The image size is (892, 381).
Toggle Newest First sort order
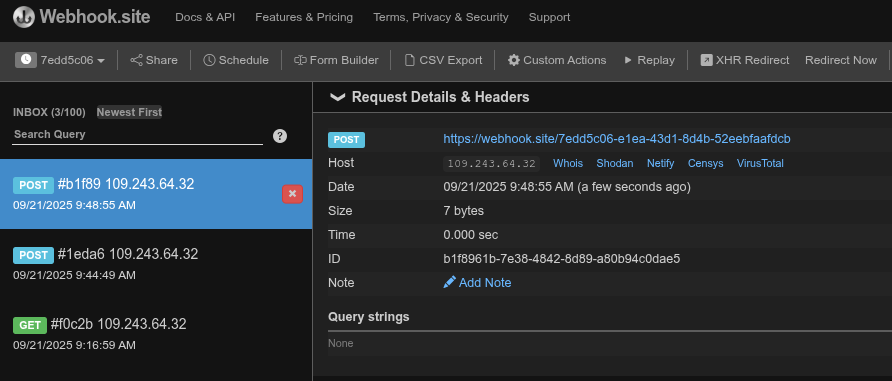pos(129,113)
